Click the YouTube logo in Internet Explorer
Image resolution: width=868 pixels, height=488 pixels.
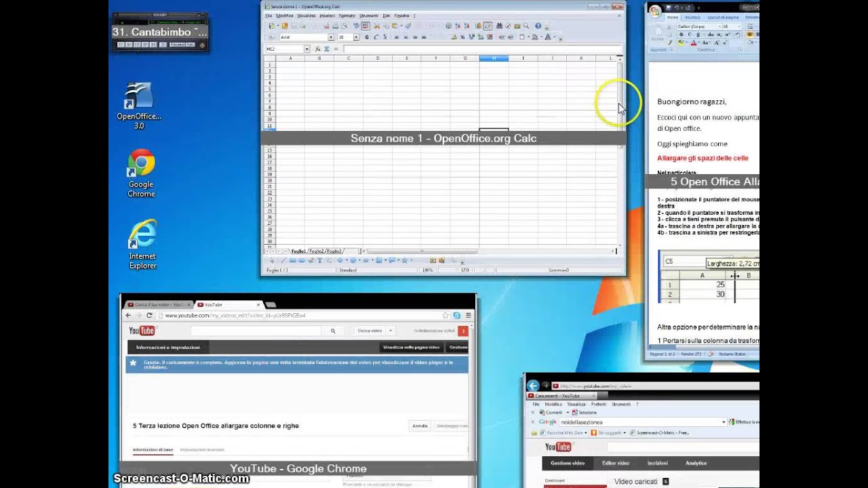558,447
